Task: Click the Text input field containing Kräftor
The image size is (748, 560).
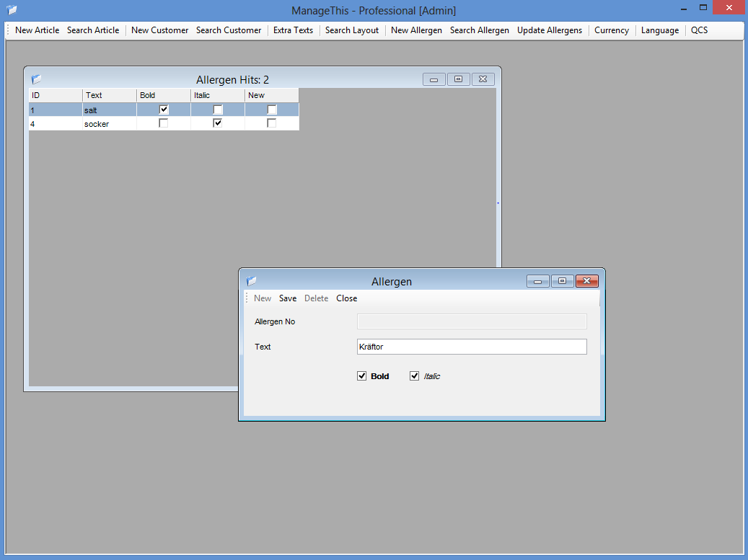Action: 472,347
